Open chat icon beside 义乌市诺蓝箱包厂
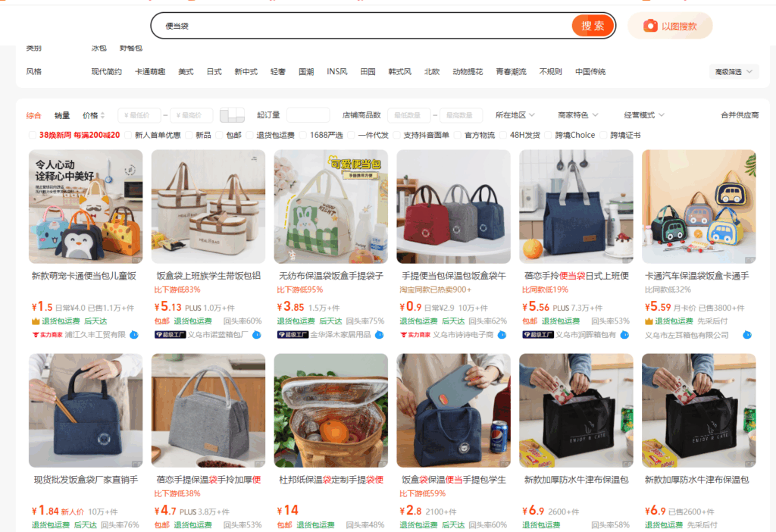Screen dimensions: 776x532 click(256, 335)
